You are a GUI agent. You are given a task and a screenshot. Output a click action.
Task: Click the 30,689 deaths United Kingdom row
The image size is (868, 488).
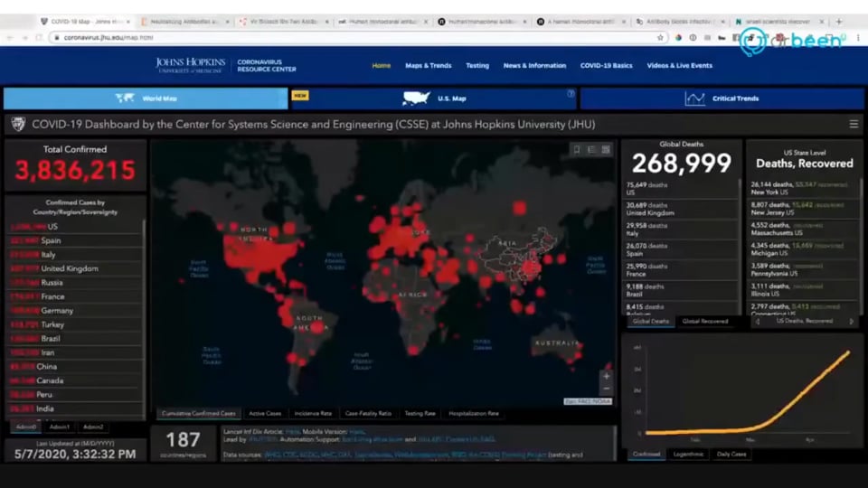click(681, 209)
